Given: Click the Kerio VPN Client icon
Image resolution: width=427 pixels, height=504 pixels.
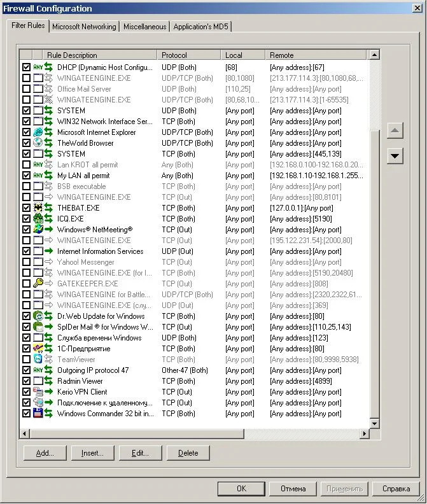Looking at the screenshot, I should [38, 391].
